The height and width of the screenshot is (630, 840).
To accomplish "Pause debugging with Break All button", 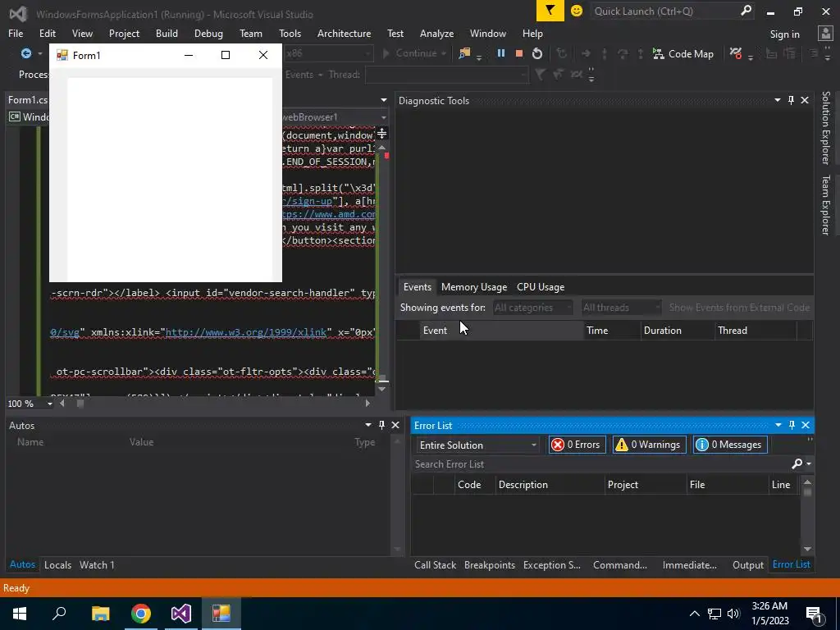I will click(x=501, y=53).
